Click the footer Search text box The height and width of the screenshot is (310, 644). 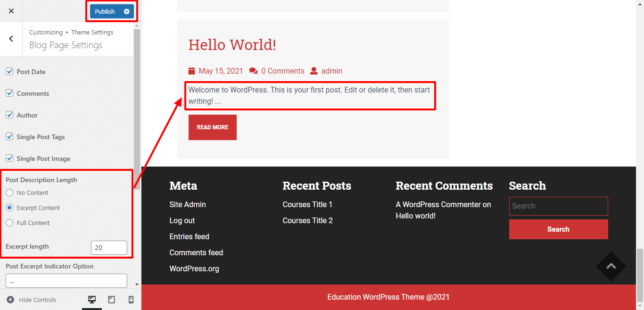pyautogui.click(x=558, y=206)
